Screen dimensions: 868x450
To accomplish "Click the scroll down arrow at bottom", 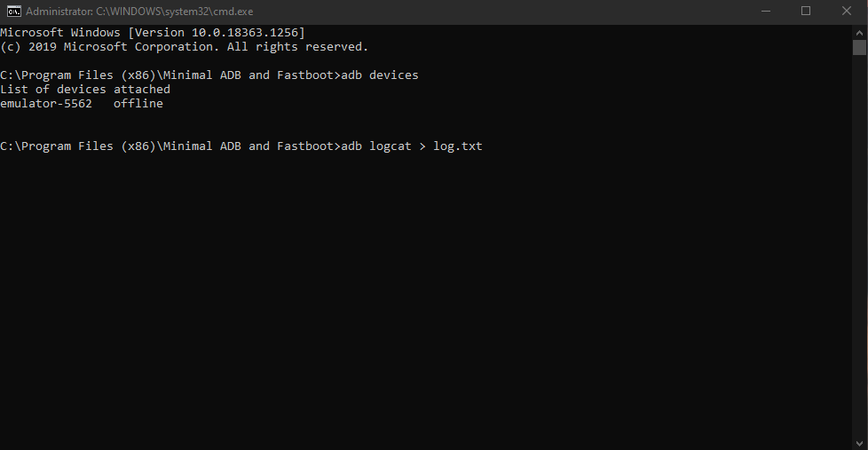I will 859,442.
